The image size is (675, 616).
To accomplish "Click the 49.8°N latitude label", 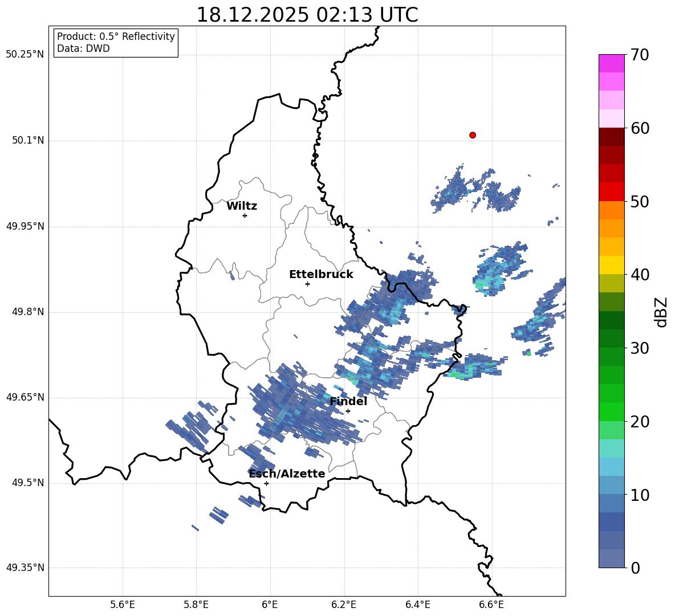I will point(29,312).
